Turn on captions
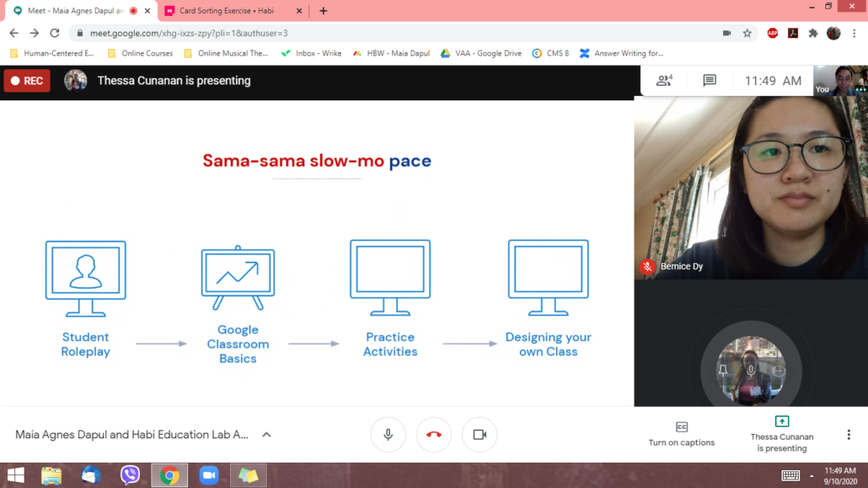This screenshot has width=868, height=488. [682, 434]
